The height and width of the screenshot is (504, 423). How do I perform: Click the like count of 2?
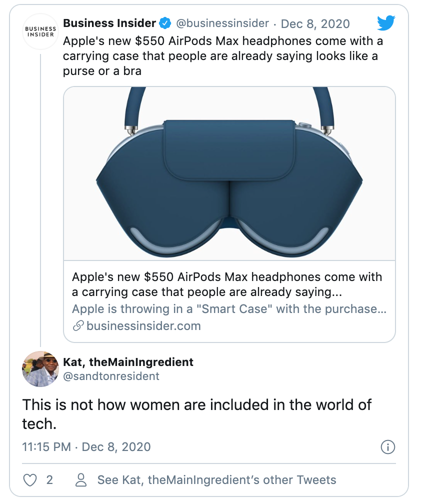coord(49,480)
